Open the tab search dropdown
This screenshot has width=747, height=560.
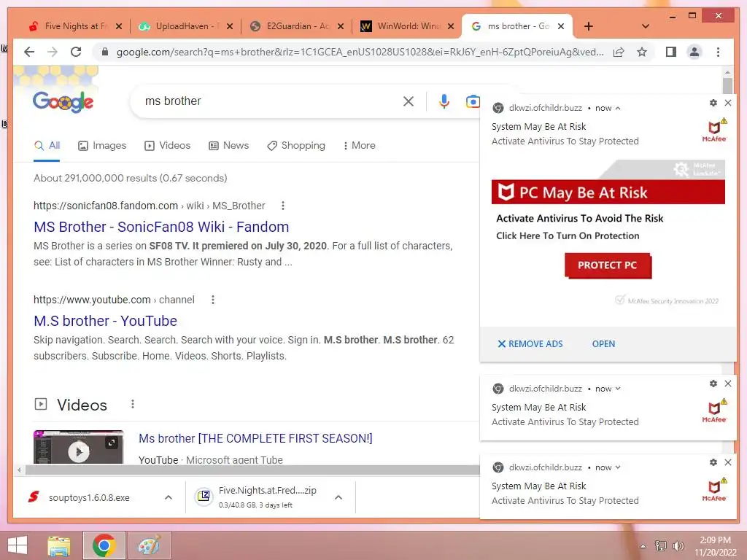point(646,26)
